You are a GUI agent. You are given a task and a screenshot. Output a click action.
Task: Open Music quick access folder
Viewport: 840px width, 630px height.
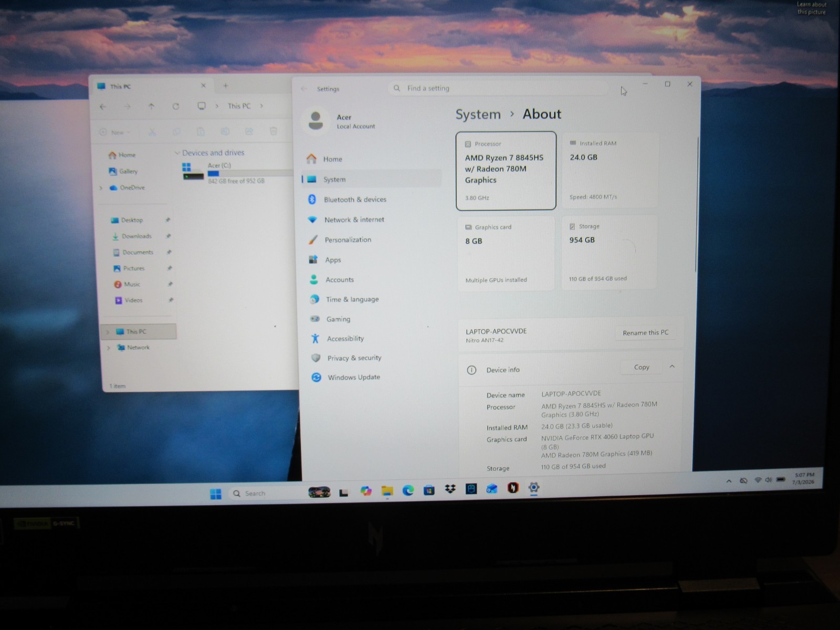point(128,285)
